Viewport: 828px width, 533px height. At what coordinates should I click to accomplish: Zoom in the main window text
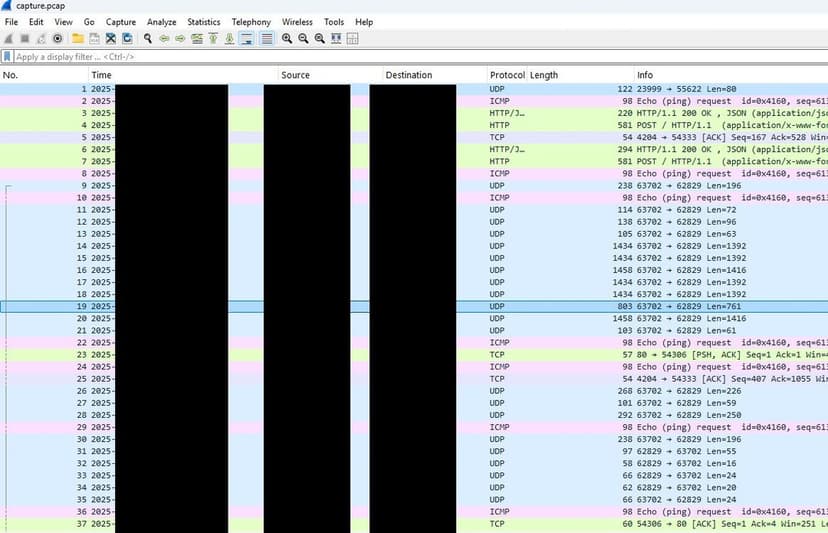[287, 39]
